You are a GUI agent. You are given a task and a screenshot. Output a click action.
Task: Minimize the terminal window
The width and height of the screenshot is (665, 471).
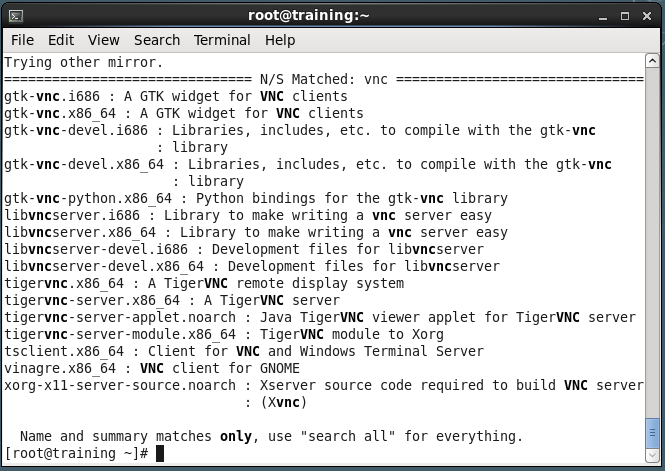click(x=603, y=17)
